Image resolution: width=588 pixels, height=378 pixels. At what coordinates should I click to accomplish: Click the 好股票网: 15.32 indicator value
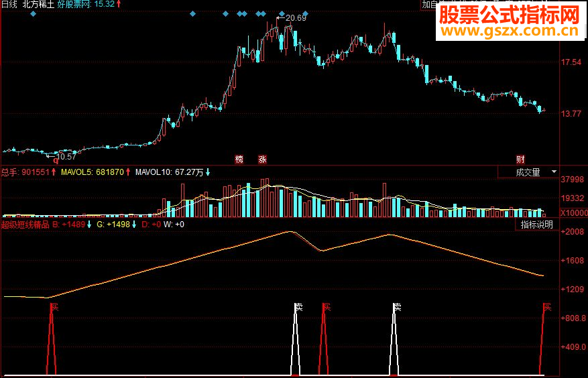(89, 5)
